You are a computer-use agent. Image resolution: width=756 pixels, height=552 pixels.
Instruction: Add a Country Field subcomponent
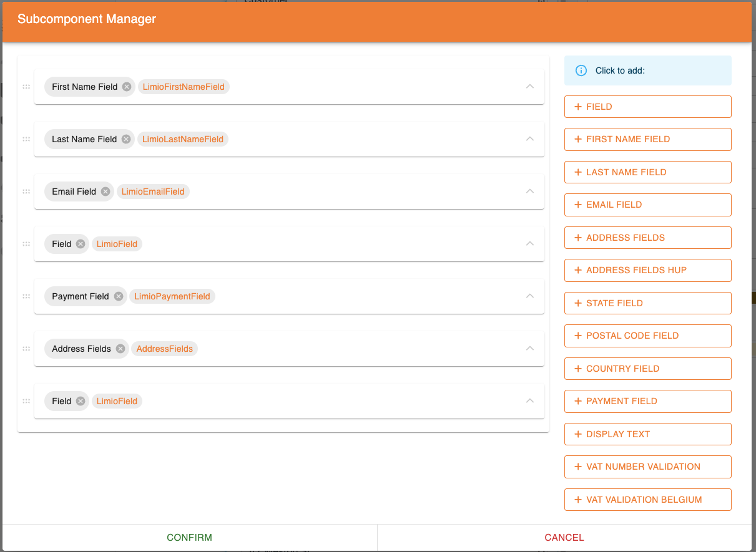[x=647, y=369]
